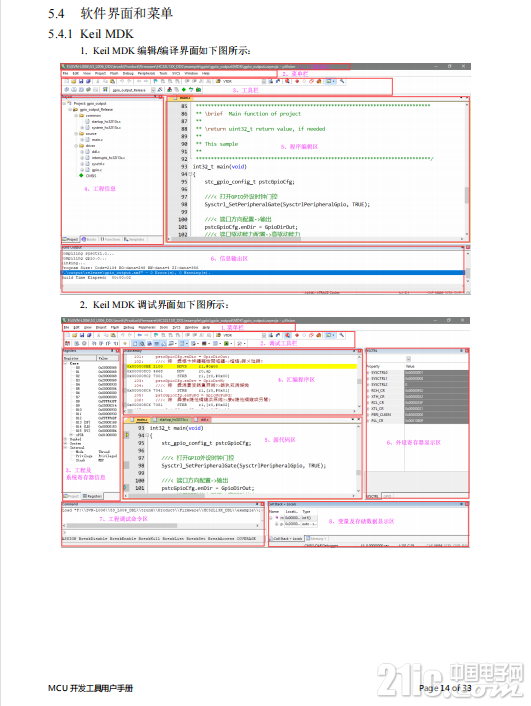Open File menu in Keil edit screenshot
This screenshot has width=531, height=706.
click(65, 73)
